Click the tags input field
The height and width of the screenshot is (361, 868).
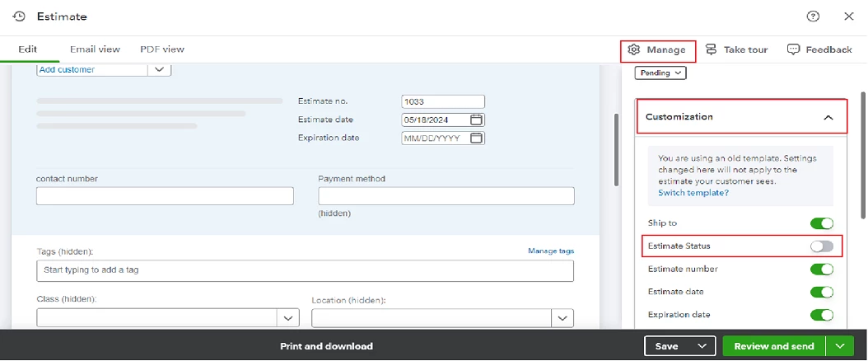305,270
